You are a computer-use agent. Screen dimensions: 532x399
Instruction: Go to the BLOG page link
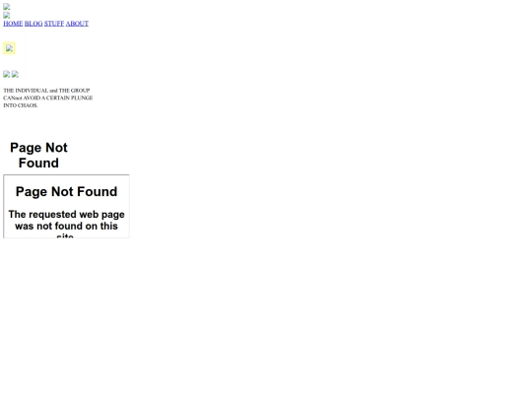coord(33,24)
